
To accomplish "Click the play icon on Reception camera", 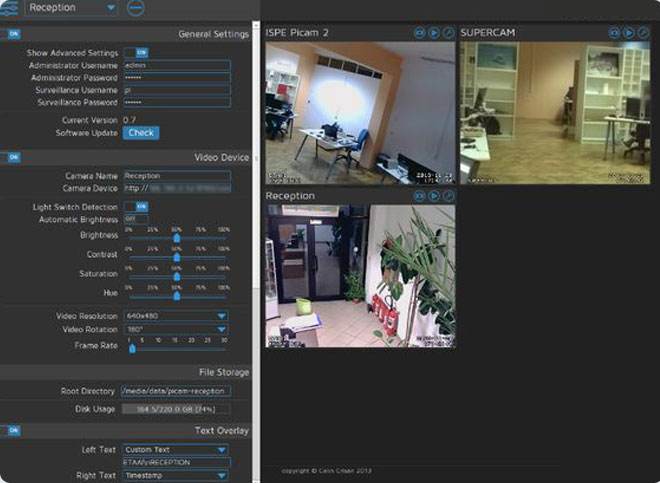I will 433,196.
